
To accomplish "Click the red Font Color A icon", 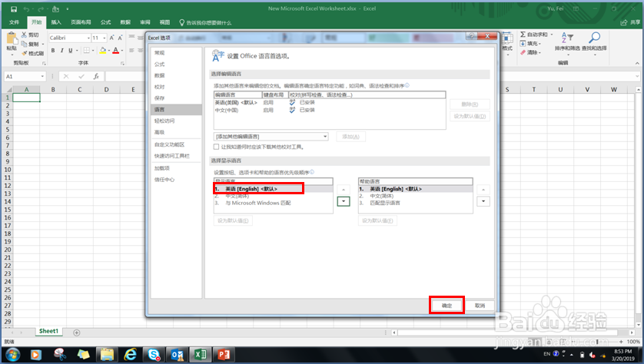I will click(116, 50).
